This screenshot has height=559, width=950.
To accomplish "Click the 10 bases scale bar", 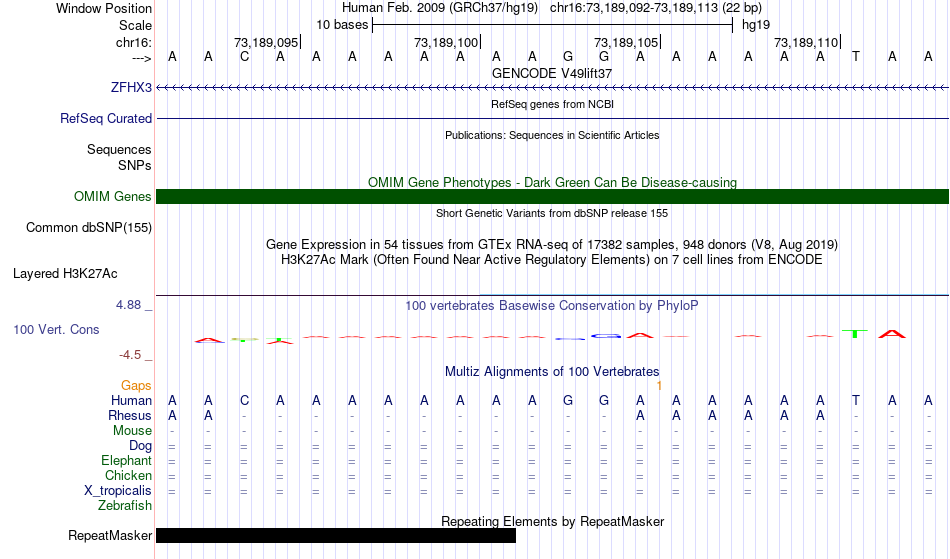I will 553,25.
